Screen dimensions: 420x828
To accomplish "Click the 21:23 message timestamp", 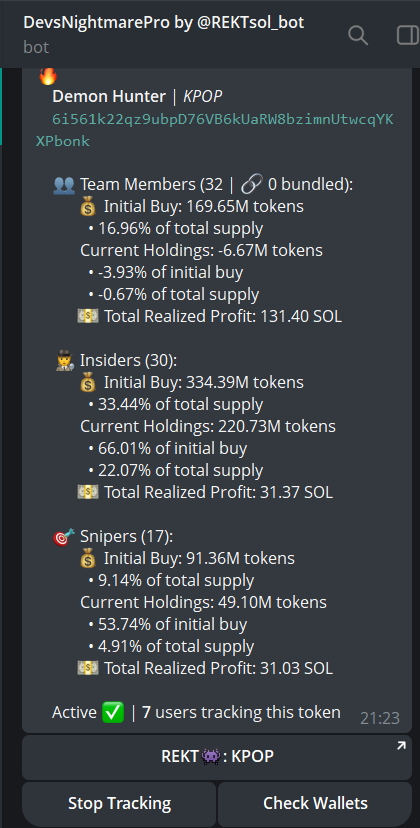I will pos(380,718).
